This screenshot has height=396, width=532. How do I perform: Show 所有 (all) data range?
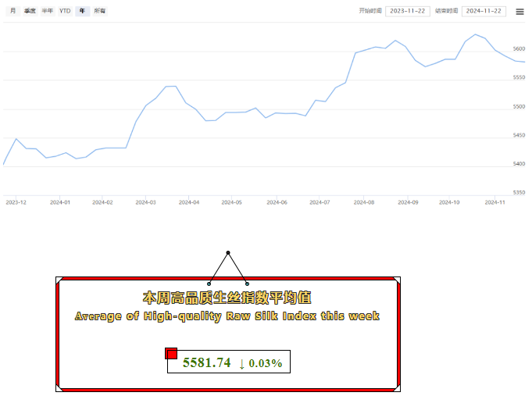(100, 11)
